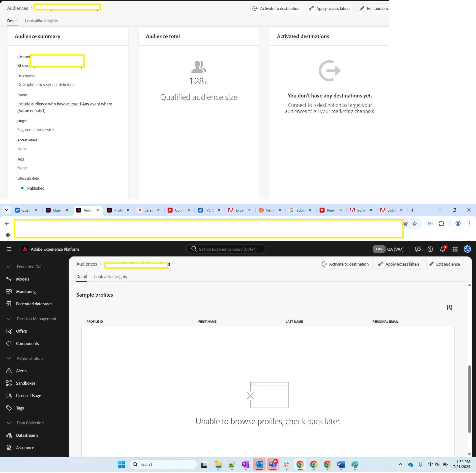Click the feedback chat bubble icon
This screenshot has width=476, height=473.
pyautogui.click(x=418, y=249)
